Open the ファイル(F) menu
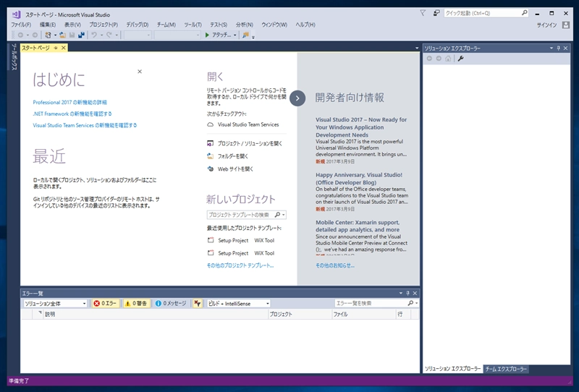The height and width of the screenshot is (392, 579). tap(21, 25)
